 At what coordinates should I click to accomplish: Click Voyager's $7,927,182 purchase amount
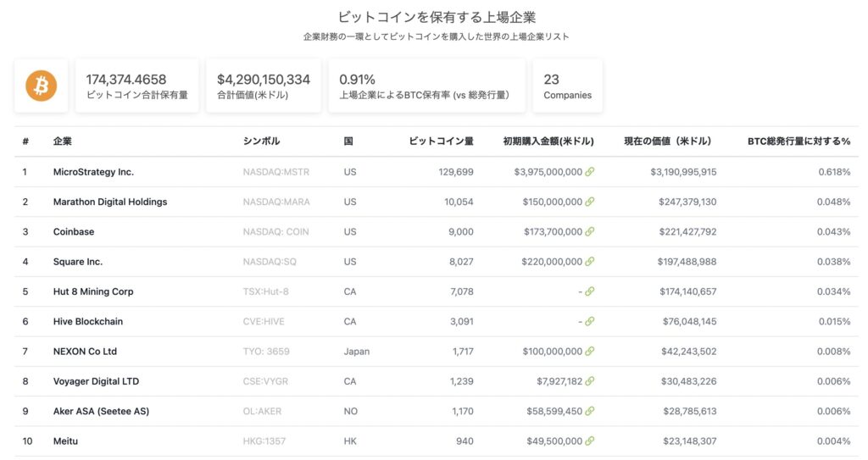pos(559,381)
